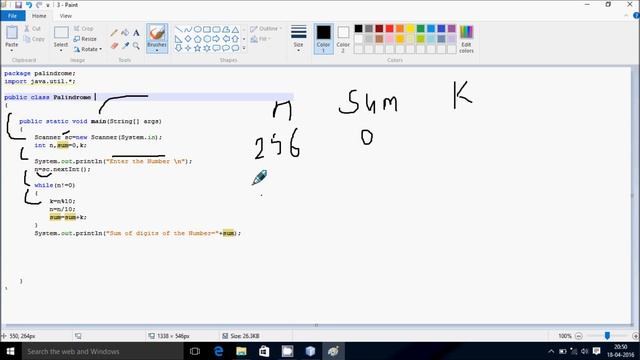640x360 pixels.
Task: Select the Magnifier tool
Action: 136,46
